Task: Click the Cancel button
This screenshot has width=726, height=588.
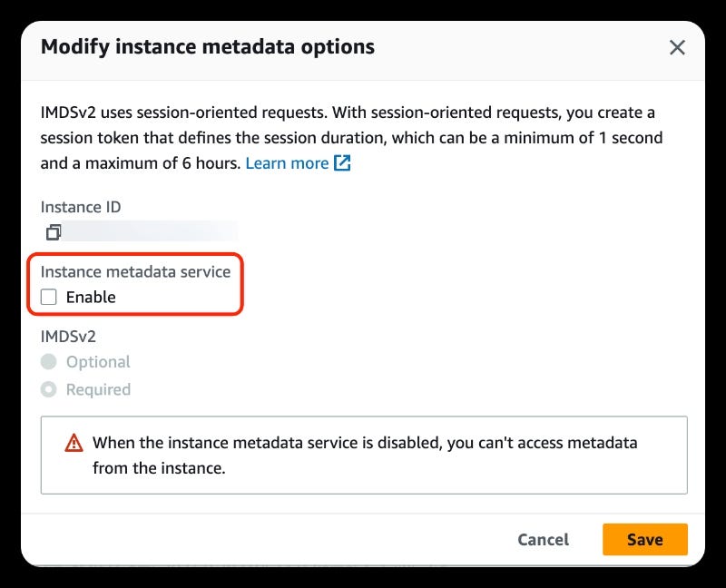Action: [543, 539]
